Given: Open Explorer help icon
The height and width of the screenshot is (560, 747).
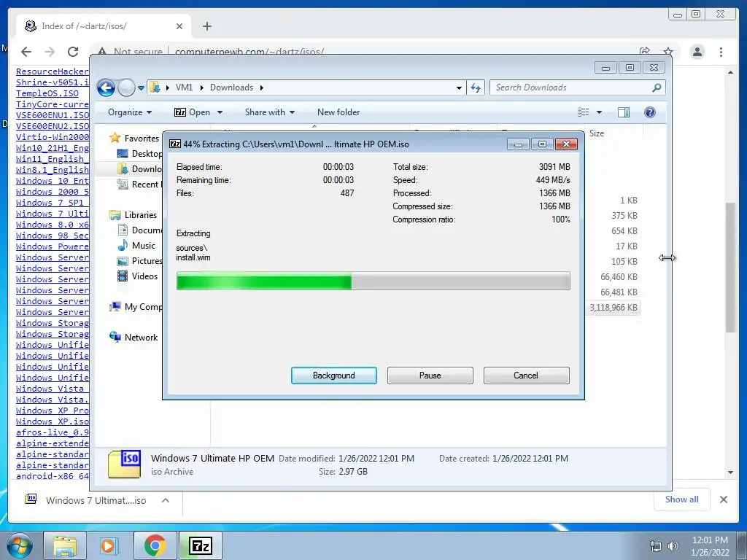Looking at the screenshot, I should point(649,112).
